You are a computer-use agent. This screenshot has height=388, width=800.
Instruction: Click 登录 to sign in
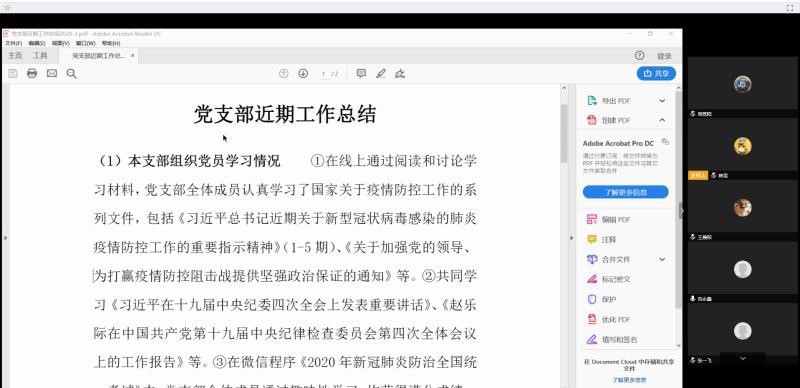click(x=664, y=56)
